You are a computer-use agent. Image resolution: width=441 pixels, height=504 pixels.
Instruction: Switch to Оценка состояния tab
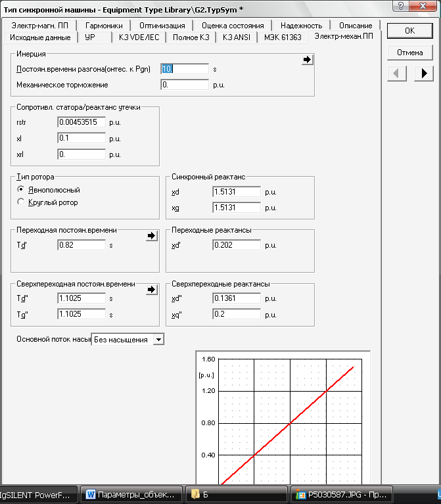click(x=233, y=26)
